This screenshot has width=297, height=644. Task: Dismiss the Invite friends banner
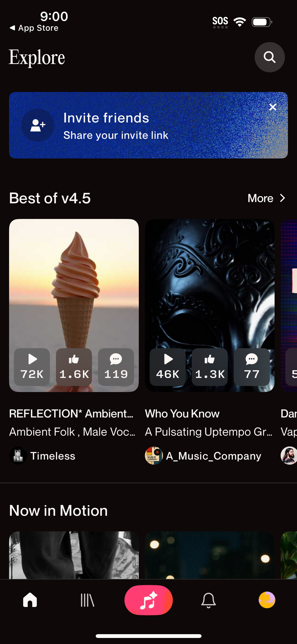click(273, 107)
